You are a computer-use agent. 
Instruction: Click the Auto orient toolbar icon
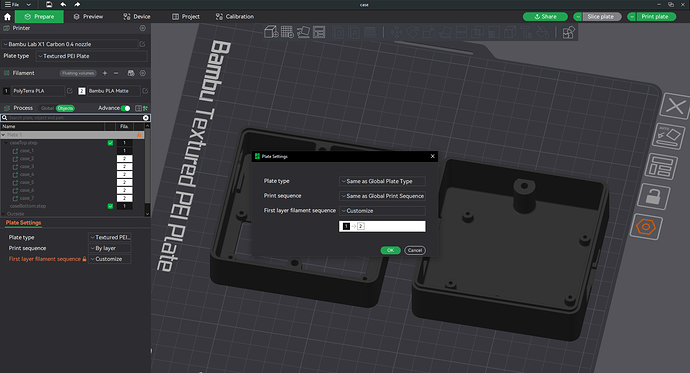coord(303,32)
